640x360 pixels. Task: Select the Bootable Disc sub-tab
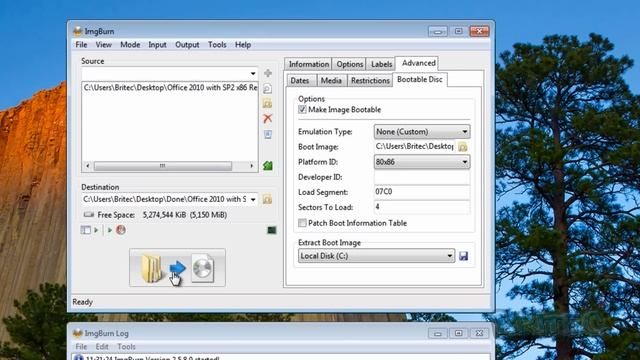coord(420,79)
